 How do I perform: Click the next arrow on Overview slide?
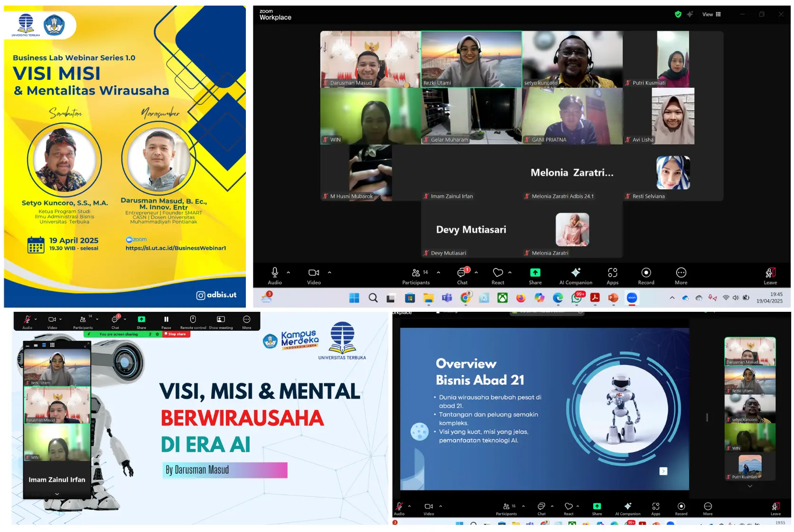click(x=663, y=471)
